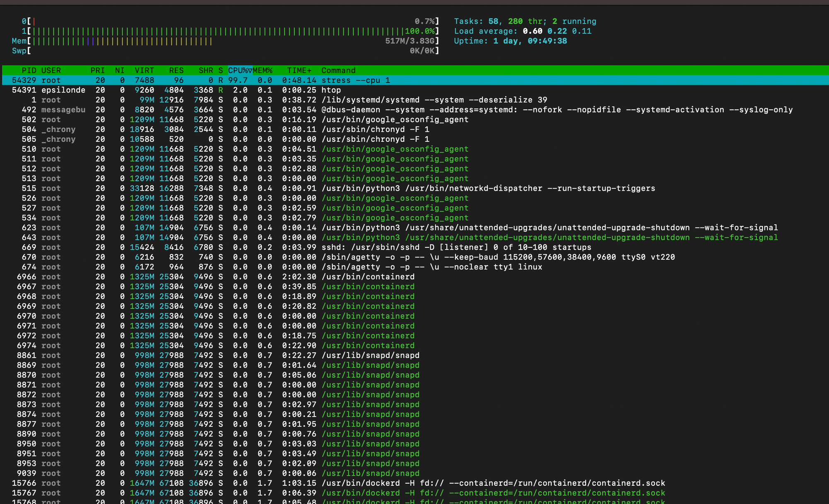Select the htop process row PID 54391
The width and height of the screenshot is (829, 504).
point(415,90)
